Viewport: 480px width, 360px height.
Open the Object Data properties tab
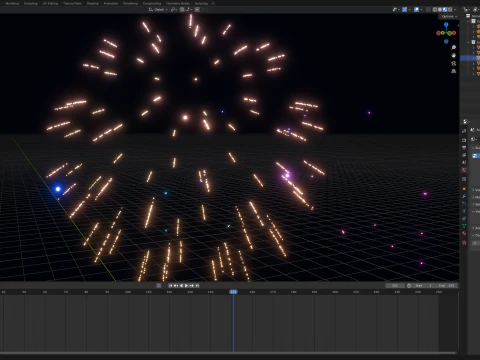click(x=464, y=225)
